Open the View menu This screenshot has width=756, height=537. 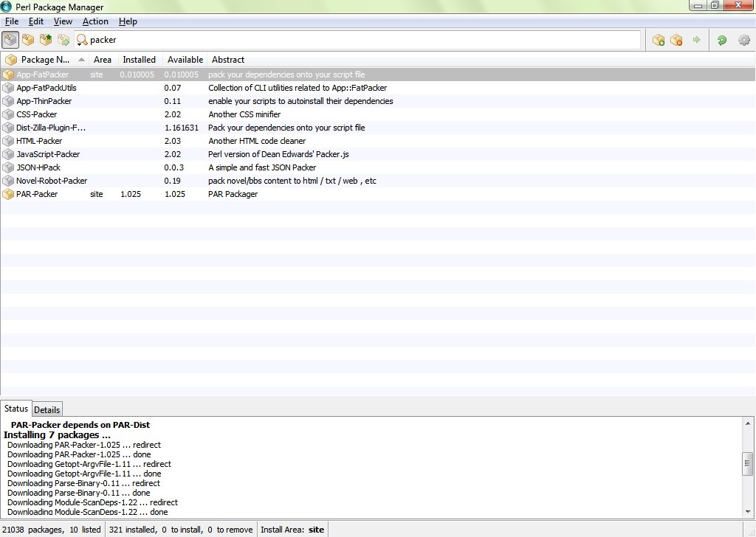(x=63, y=21)
